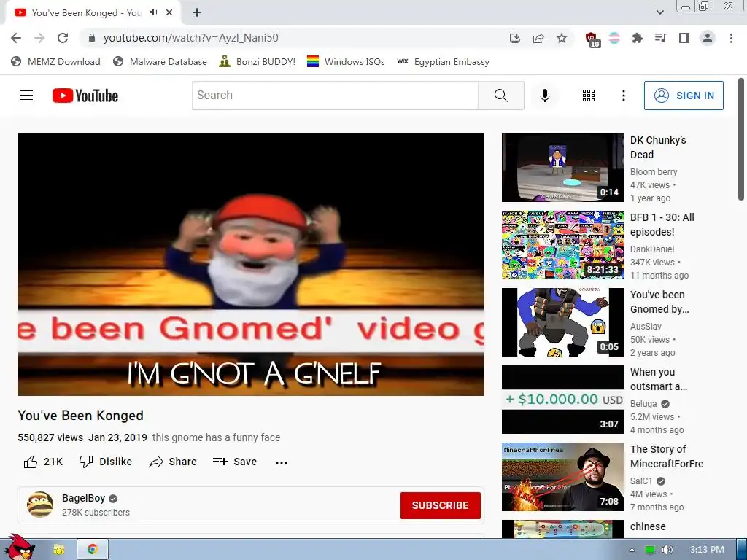The width and height of the screenshot is (747, 560).
Task: Click the striped flag extension icon
Action: pos(614,38)
